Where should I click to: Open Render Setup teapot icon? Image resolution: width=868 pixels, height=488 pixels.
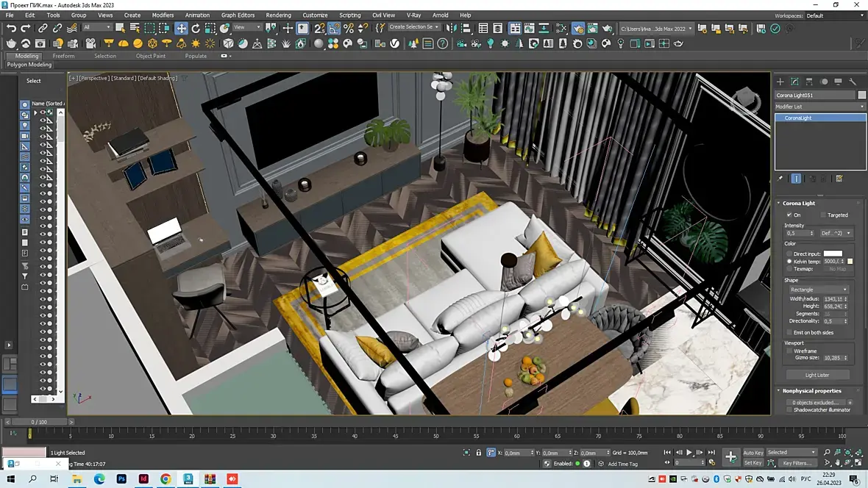click(x=578, y=28)
